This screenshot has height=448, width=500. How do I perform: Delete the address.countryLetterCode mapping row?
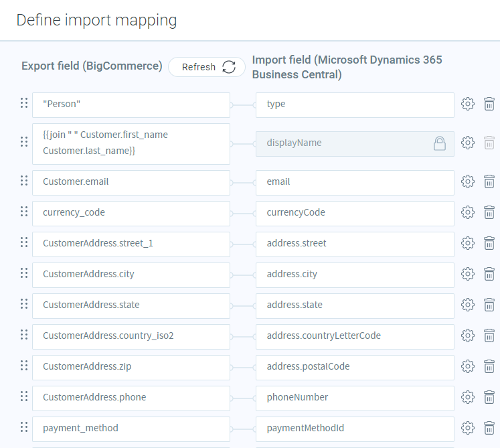[x=489, y=335]
